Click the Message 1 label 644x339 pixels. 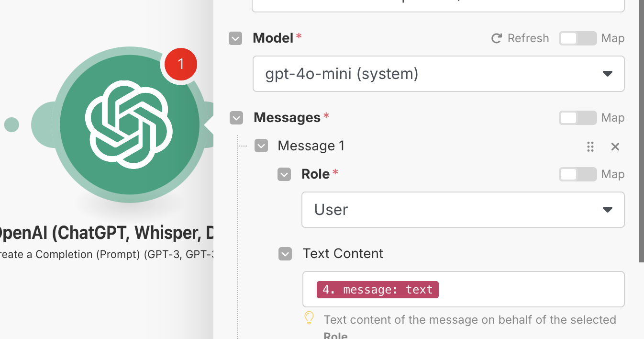pos(311,146)
